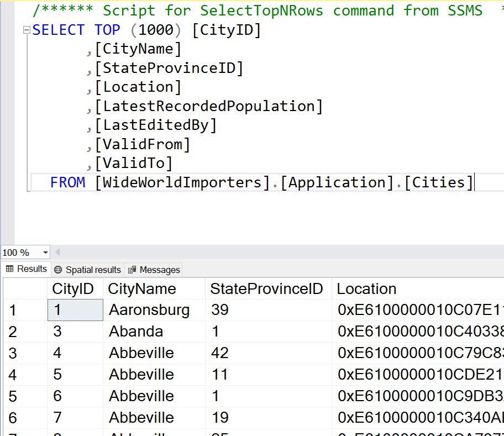Viewport: 504px width, 436px height.
Task: Click Location value starting 0xE6100000010C340A
Action: click(x=418, y=418)
